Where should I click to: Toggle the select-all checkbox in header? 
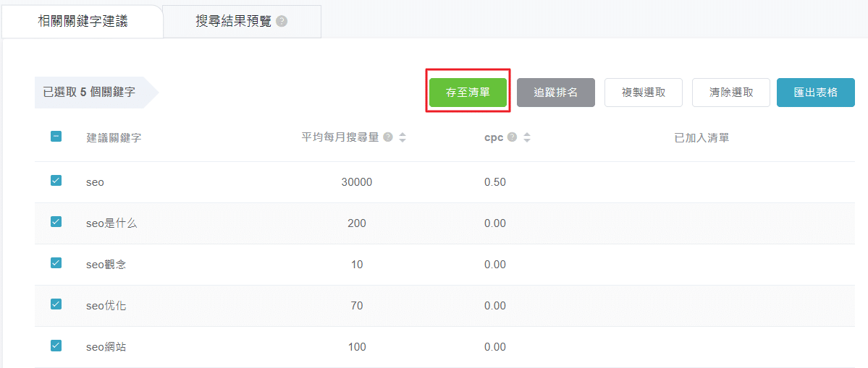[x=56, y=136]
